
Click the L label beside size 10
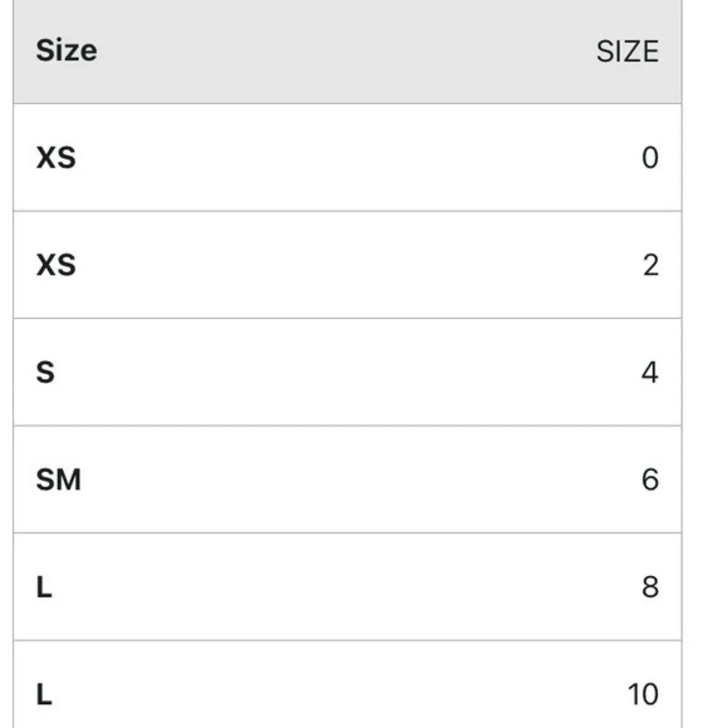(44, 694)
